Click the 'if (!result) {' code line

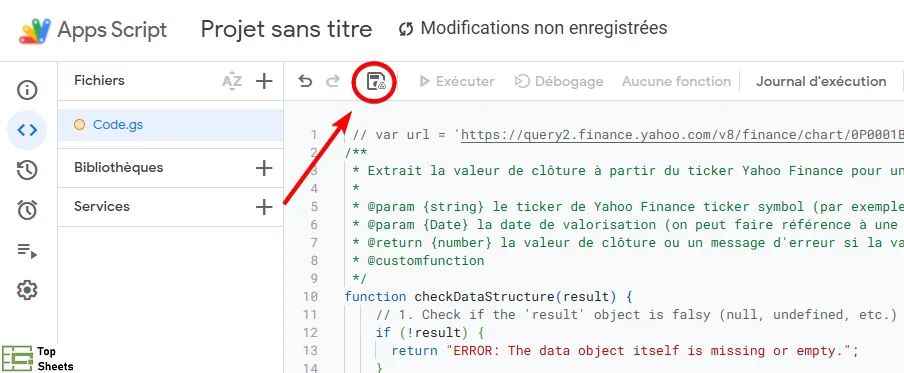pyautogui.click(x=430, y=333)
